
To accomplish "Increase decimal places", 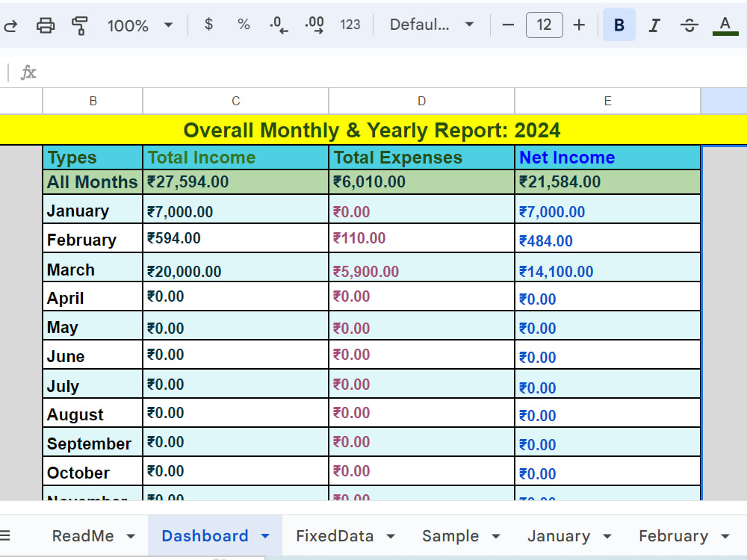I will pos(314,25).
